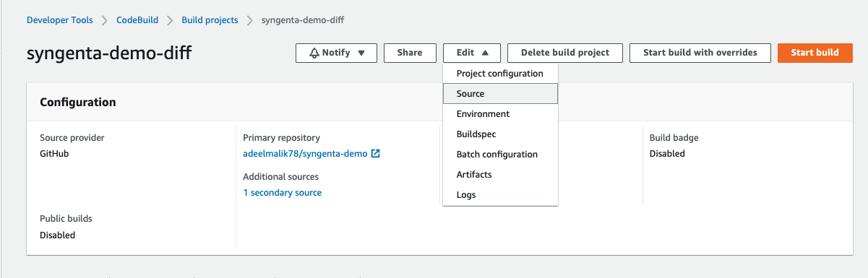Choose Environment in the Edit menu

pos(500,114)
